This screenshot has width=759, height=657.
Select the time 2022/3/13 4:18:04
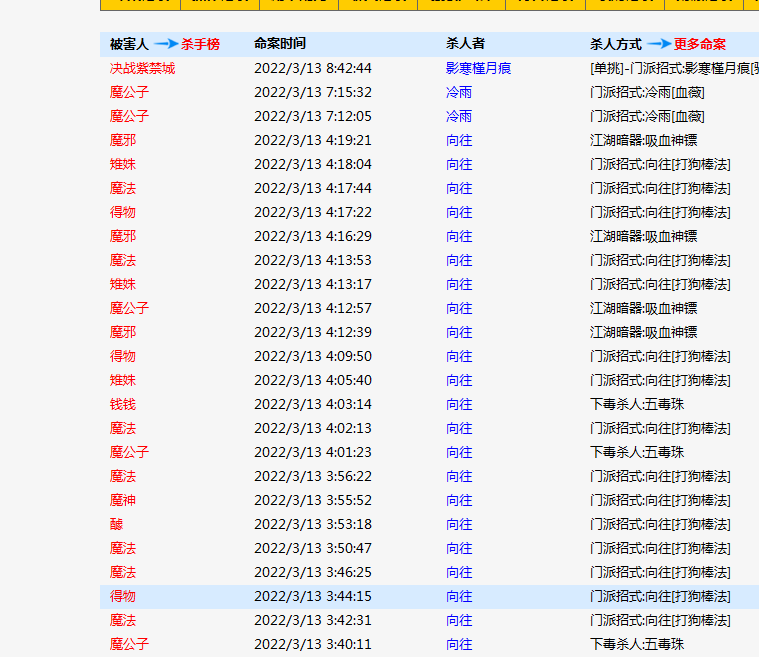click(313, 164)
